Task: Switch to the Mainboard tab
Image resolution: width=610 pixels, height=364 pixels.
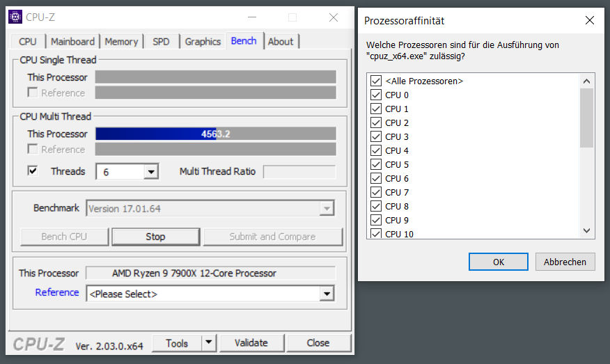Action: (x=72, y=42)
